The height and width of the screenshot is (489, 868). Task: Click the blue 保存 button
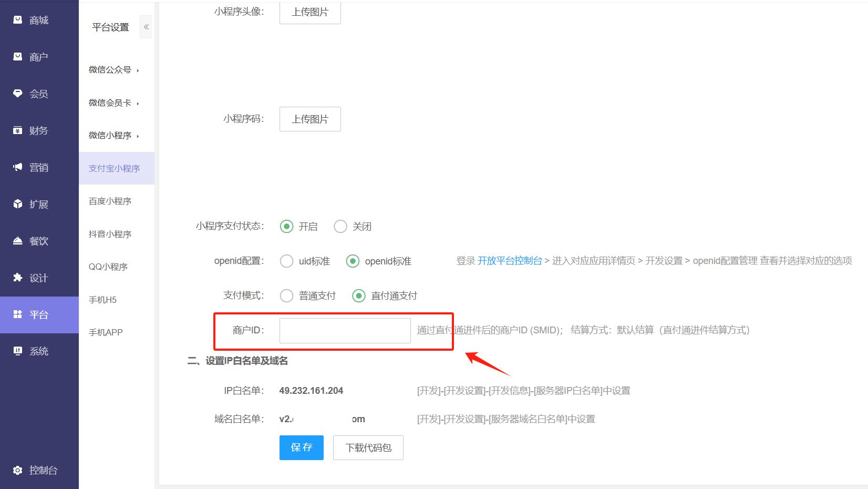(x=301, y=447)
